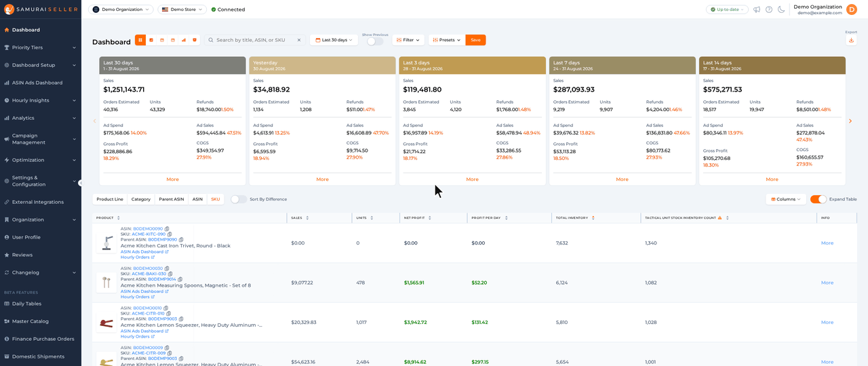
Task: Open the Columns dropdown
Action: point(786,199)
